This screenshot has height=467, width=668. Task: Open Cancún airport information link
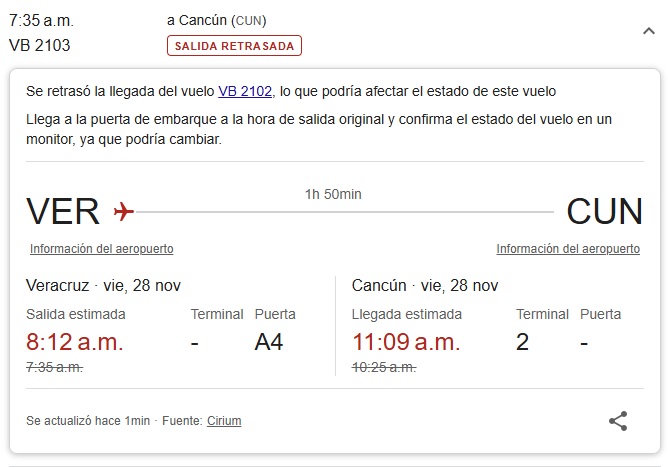(x=568, y=249)
